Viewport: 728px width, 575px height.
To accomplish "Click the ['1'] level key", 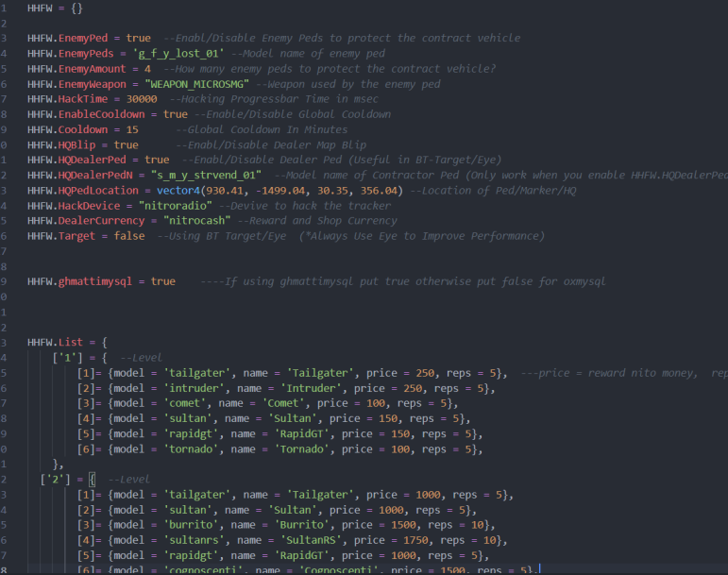I will pyautogui.click(x=67, y=357).
